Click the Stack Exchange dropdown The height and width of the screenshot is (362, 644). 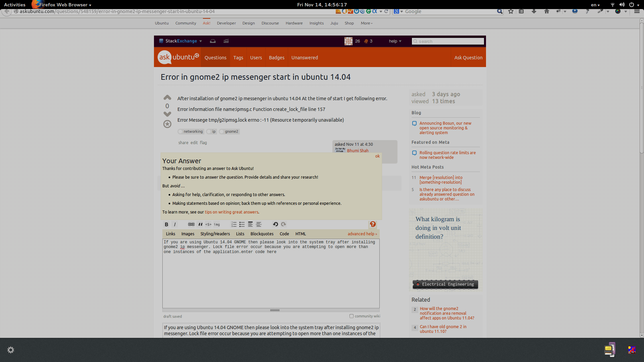[x=181, y=41]
